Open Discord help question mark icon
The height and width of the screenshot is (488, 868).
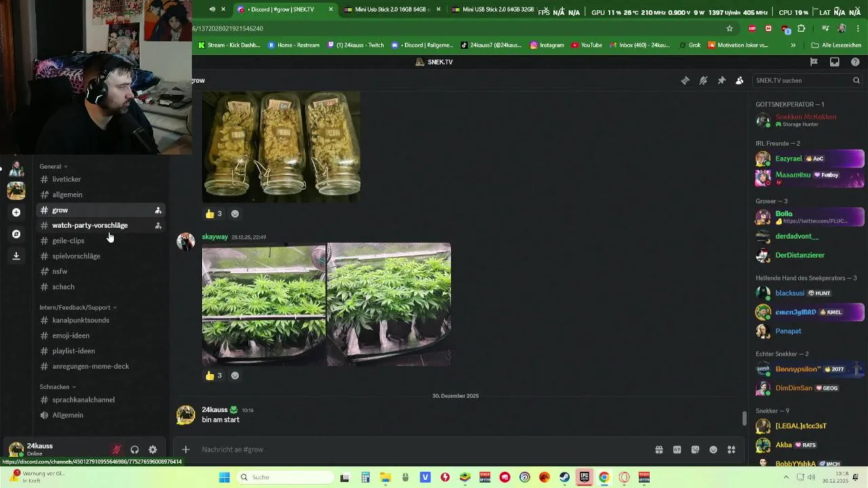855,62
